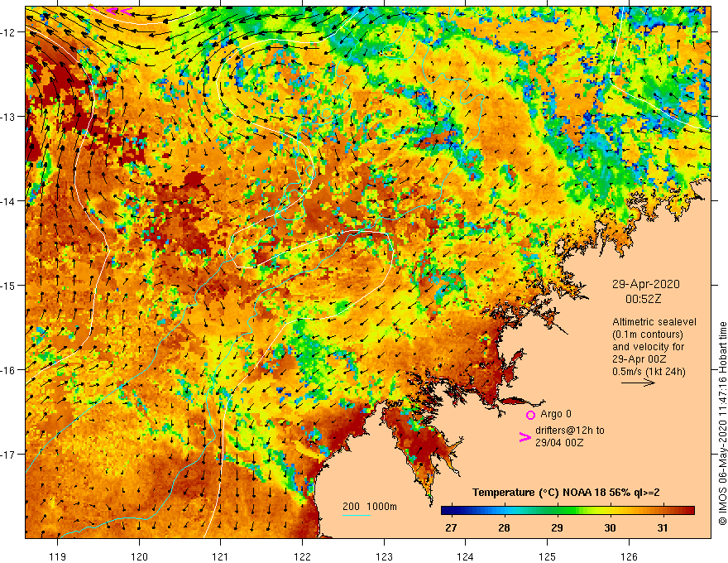Image resolution: width=728 pixels, height=563 pixels.
Task: Click the magenta Argo circle legend symbol
Action: pyautogui.click(x=530, y=415)
